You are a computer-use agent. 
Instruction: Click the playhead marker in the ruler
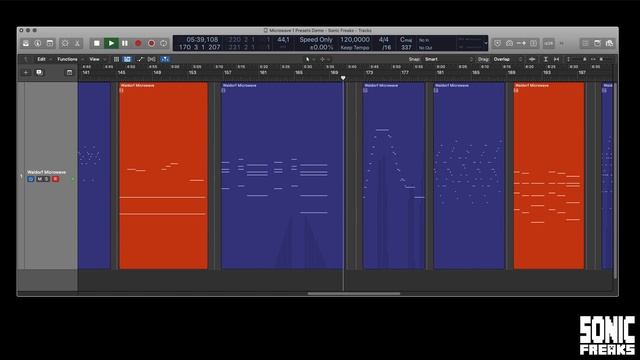[343, 78]
